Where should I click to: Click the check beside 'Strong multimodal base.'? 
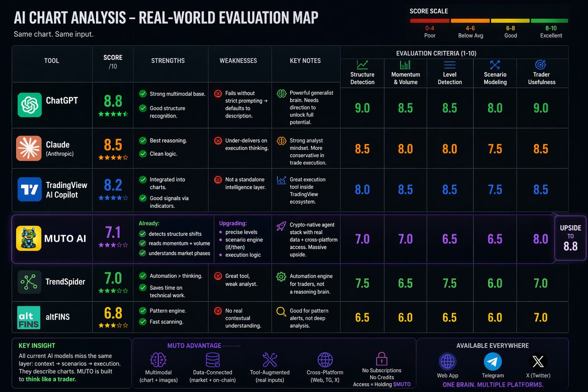click(143, 94)
